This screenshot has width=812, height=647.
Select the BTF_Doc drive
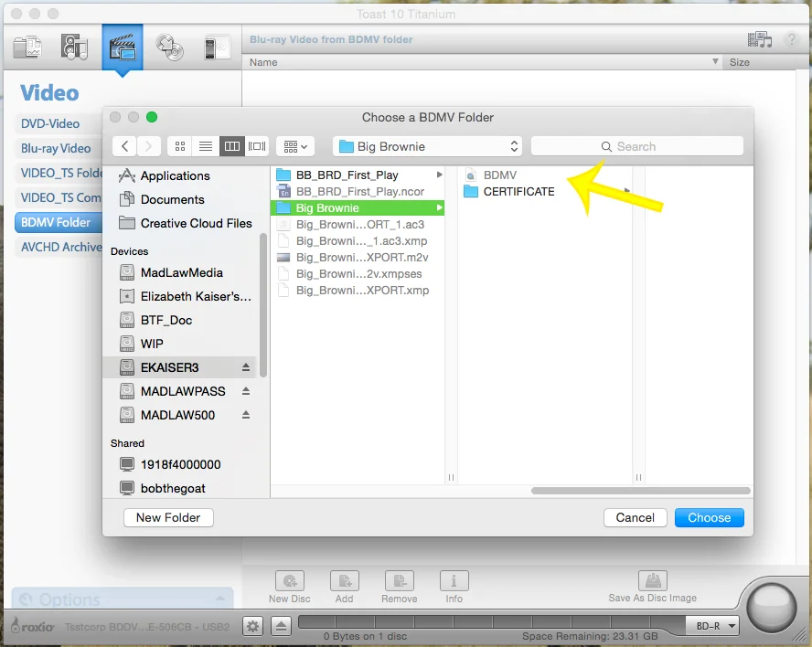pyautogui.click(x=166, y=321)
